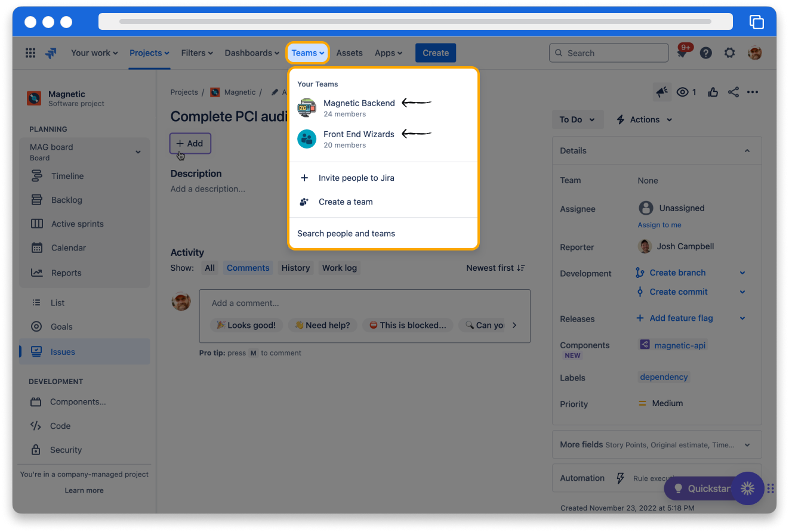Open Calendar in the sidebar
The height and width of the screenshot is (532, 789).
[85, 248]
